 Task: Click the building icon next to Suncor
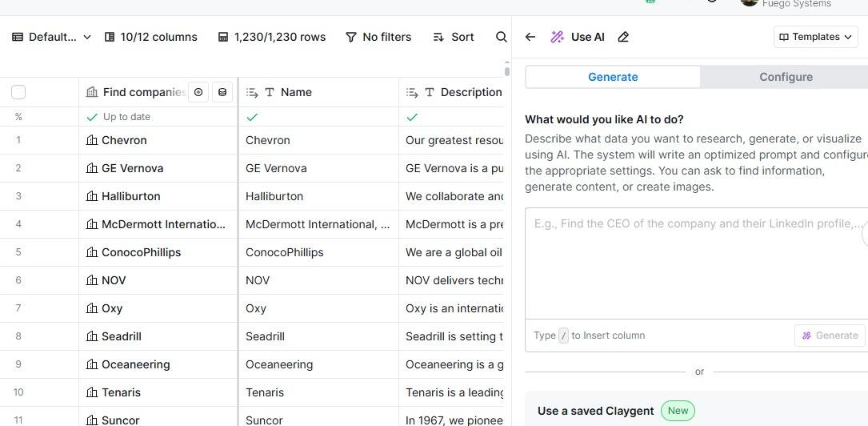[x=92, y=420]
